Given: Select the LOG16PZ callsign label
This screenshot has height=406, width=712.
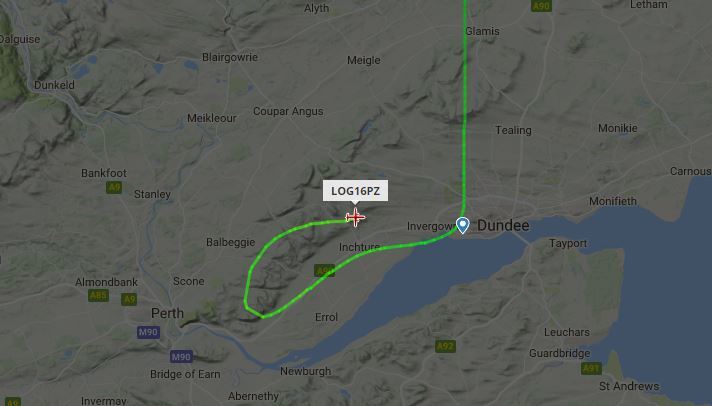Looking at the screenshot, I should (356, 191).
